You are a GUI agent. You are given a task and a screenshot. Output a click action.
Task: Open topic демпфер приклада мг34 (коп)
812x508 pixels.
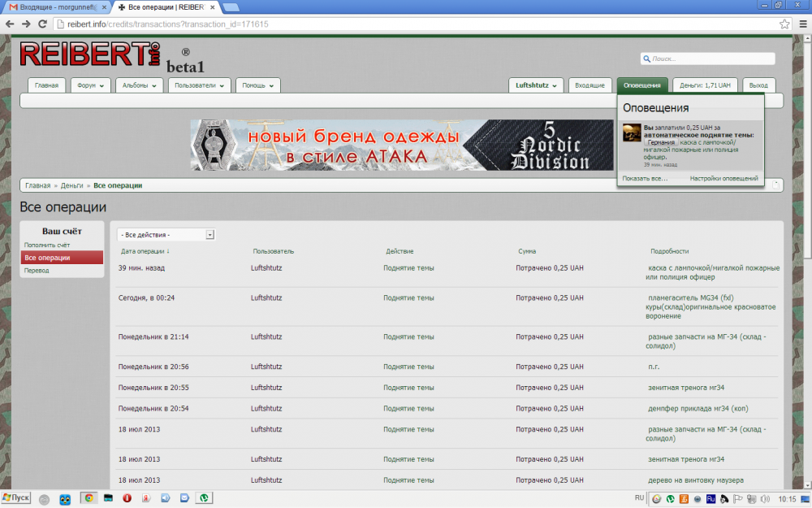[698, 409]
